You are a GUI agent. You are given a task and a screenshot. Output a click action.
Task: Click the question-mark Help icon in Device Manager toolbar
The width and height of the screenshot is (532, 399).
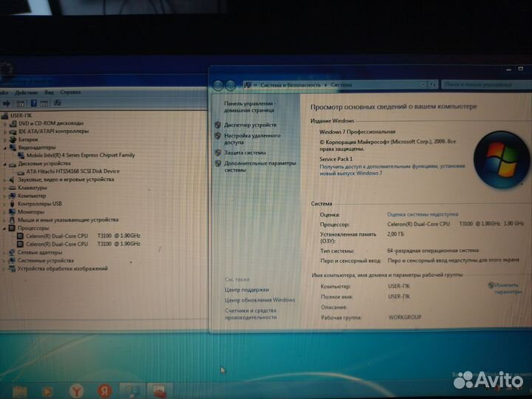(33, 103)
